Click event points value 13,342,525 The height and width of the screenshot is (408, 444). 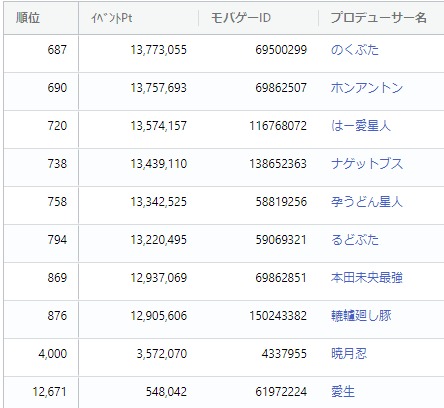(159, 202)
